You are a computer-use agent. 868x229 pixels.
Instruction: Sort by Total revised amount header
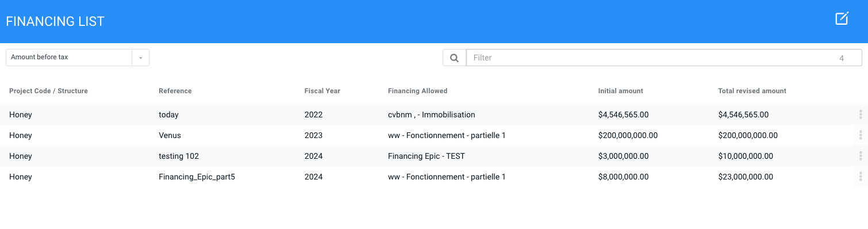pos(752,91)
